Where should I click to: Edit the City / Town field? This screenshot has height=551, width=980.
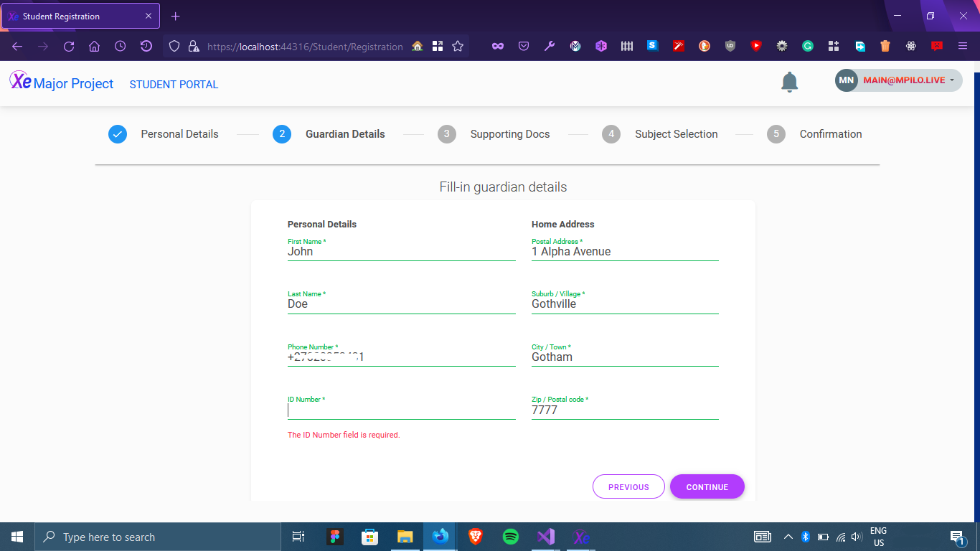pos(625,357)
